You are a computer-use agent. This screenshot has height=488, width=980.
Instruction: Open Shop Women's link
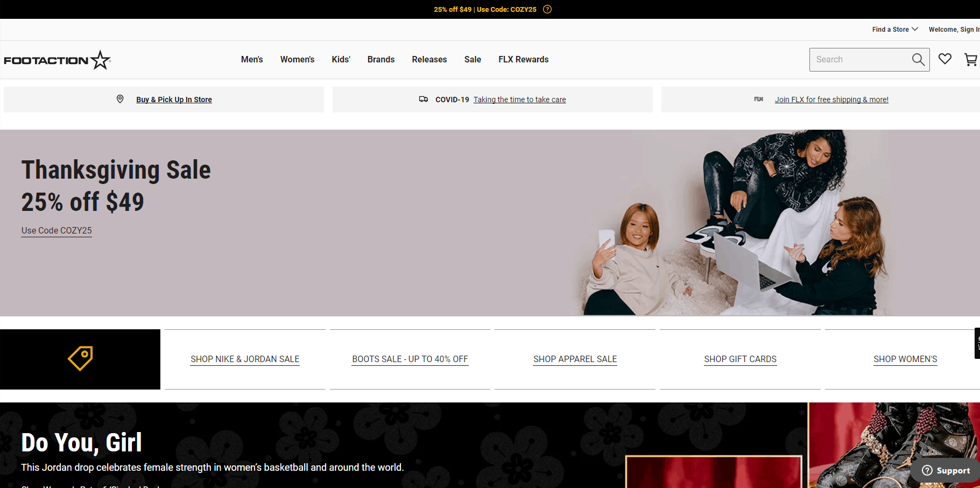905,359
